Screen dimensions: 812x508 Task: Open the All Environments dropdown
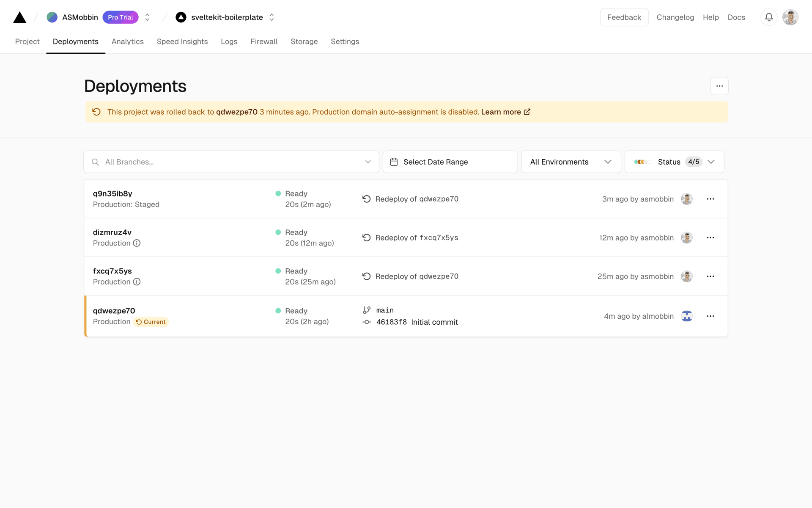571,162
